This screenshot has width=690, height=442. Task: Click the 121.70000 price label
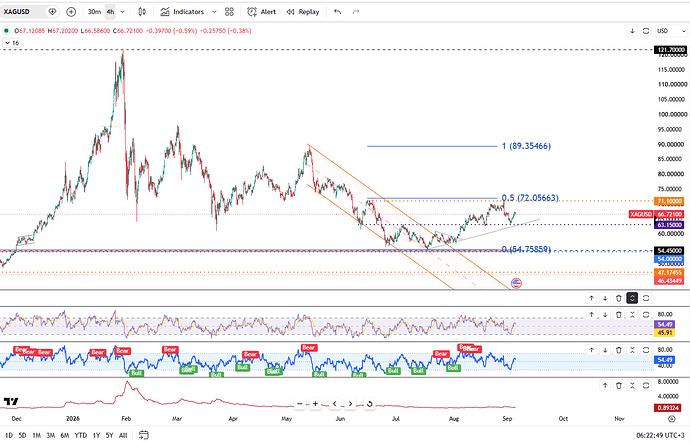pos(671,50)
